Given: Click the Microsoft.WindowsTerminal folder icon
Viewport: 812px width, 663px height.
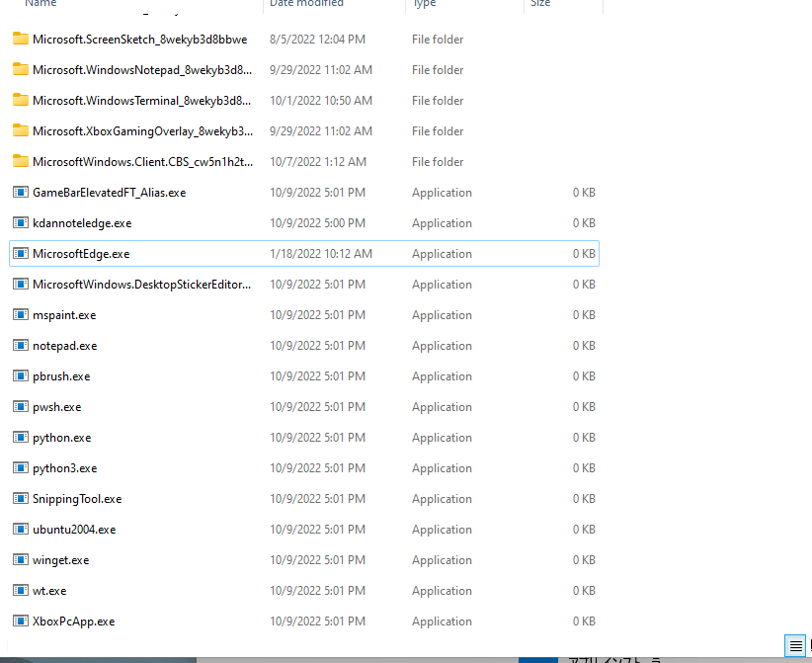Looking at the screenshot, I should 21,101.
